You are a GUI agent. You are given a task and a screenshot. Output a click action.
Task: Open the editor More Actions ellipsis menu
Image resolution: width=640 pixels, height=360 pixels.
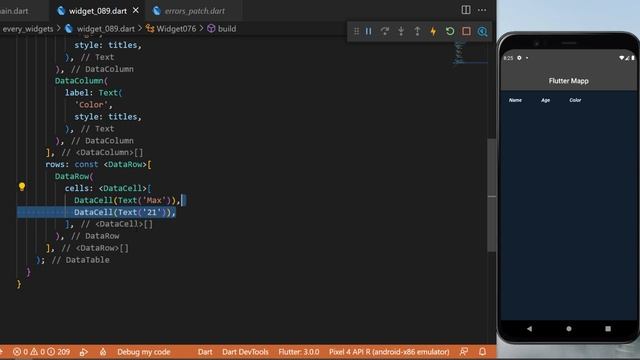tap(482, 10)
